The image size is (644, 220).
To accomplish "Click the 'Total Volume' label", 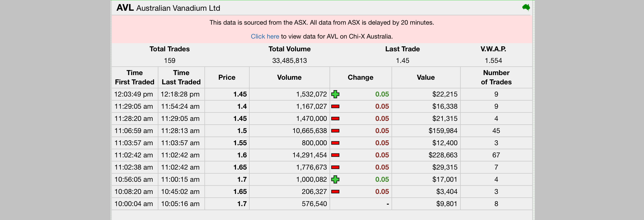I will tap(290, 49).
